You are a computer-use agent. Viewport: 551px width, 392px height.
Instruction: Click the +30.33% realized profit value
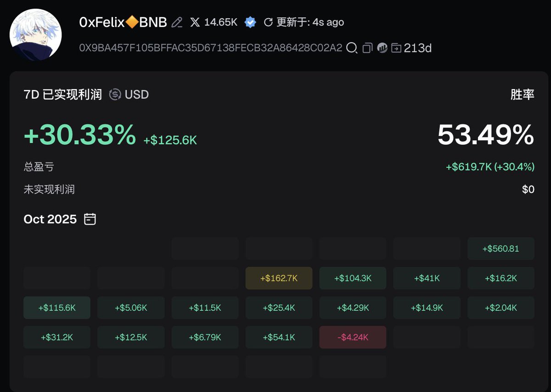[x=80, y=134]
